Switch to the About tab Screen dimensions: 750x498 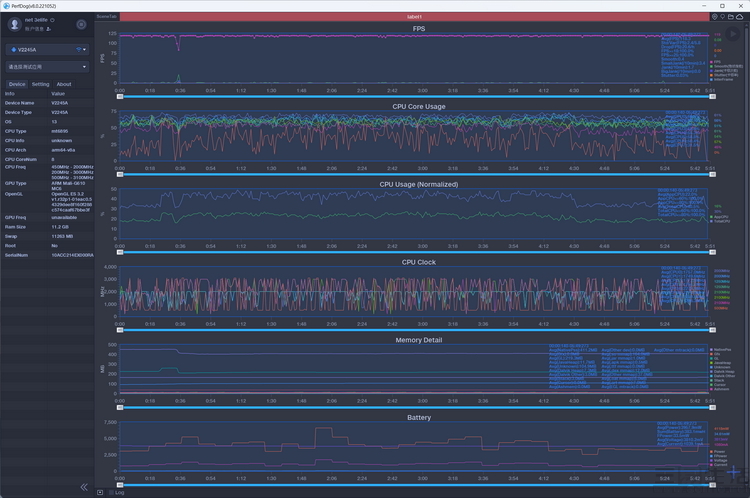point(64,84)
